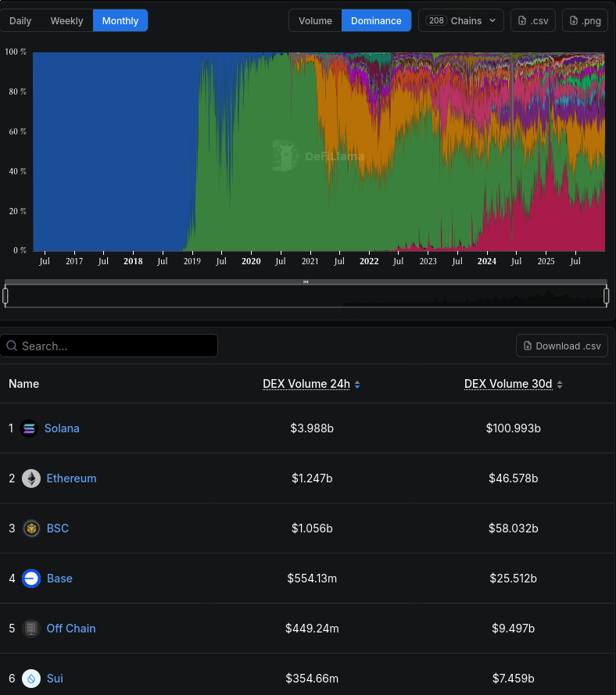Click the file icon in the .csv chart button
This screenshot has height=695, width=616.
522,20
